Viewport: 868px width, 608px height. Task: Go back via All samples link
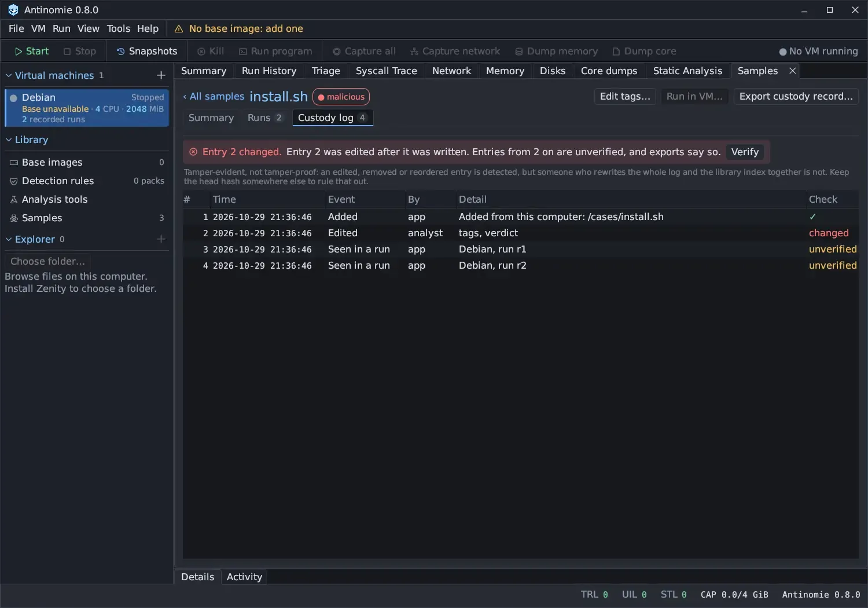(214, 96)
